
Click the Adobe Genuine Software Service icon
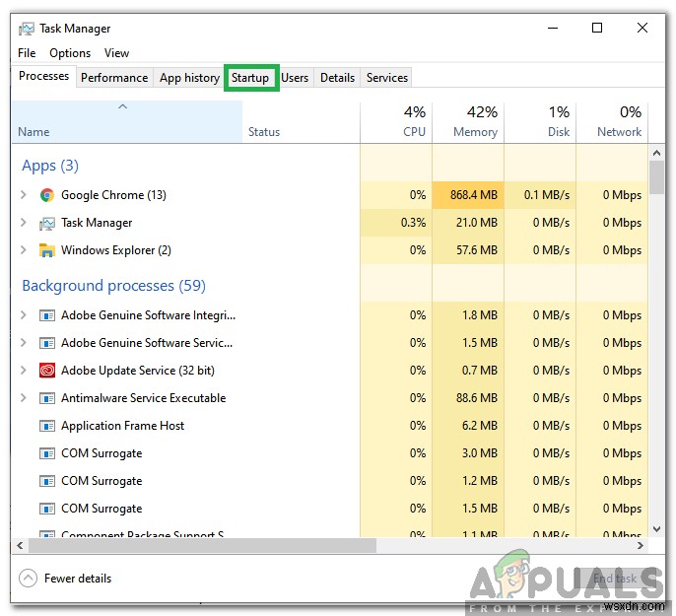tap(47, 343)
